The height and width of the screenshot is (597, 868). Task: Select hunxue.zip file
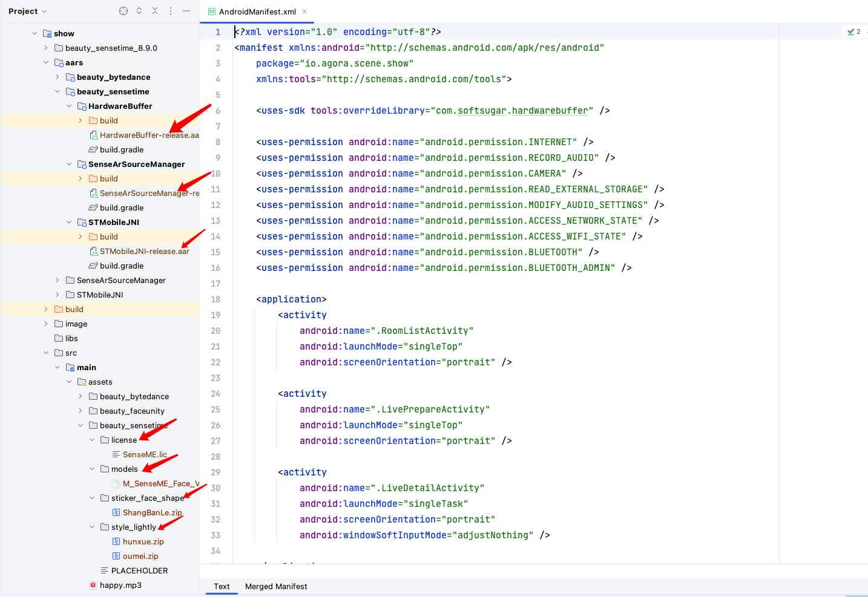click(x=143, y=541)
